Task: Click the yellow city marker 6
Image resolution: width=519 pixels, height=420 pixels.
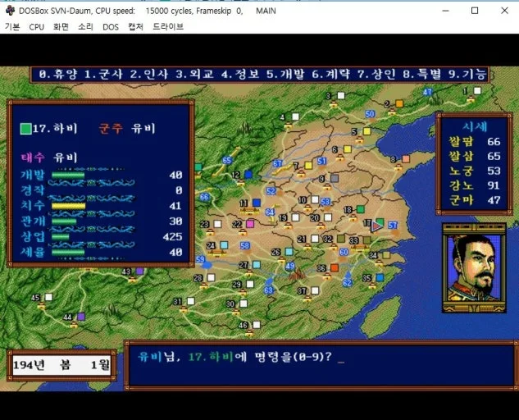Action: pyautogui.click(x=347, y=149)
